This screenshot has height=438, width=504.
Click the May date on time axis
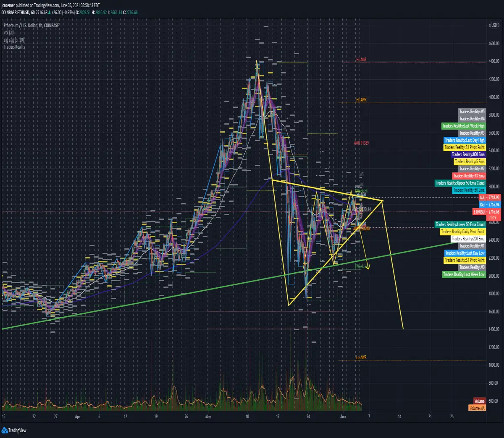click(209, 417)
